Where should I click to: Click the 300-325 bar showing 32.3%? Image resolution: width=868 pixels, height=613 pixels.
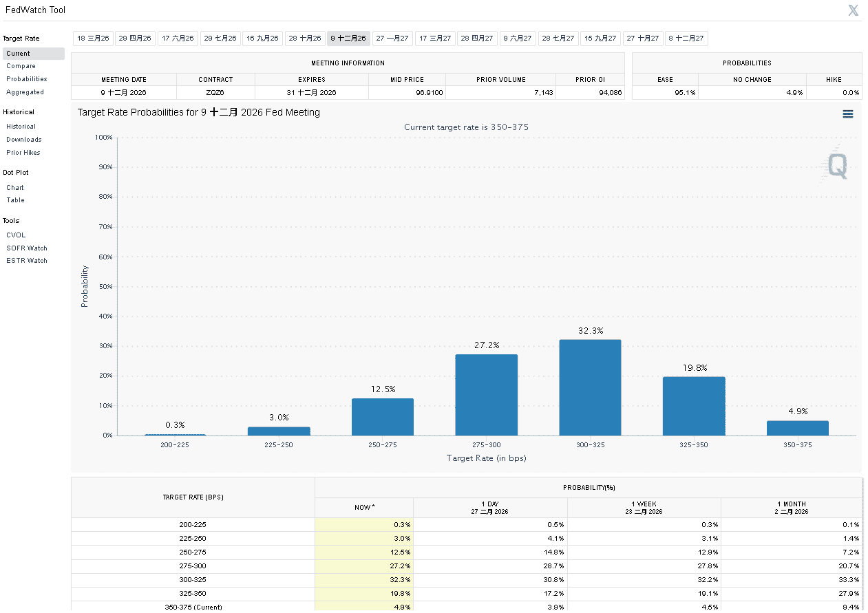pos(590,387)
